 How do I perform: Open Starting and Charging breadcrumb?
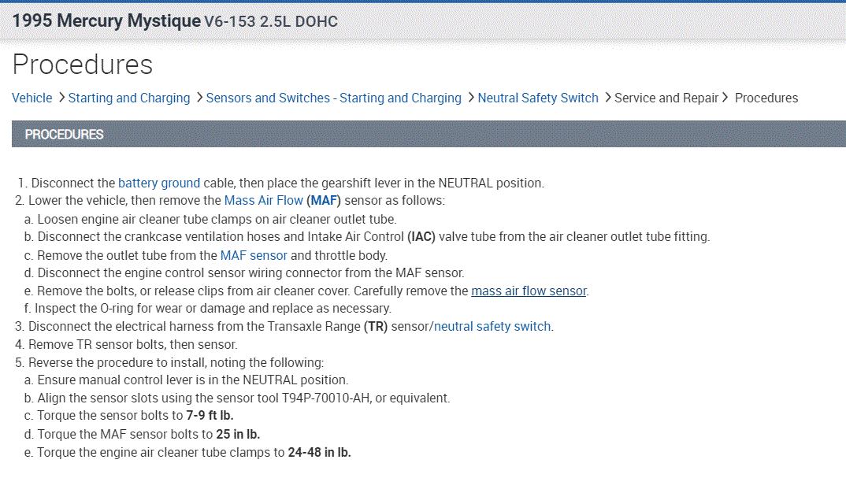pyautogui.click(x=129, y=98)
